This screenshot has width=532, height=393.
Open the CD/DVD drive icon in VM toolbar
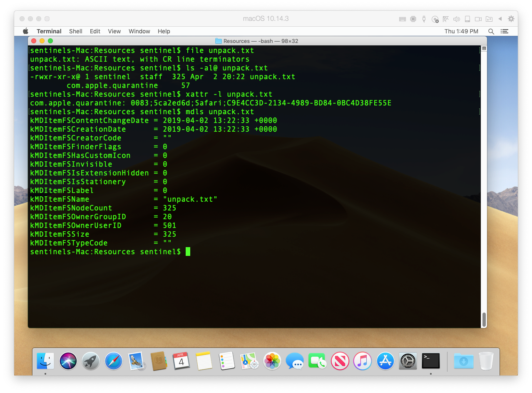tap(435, 19)
